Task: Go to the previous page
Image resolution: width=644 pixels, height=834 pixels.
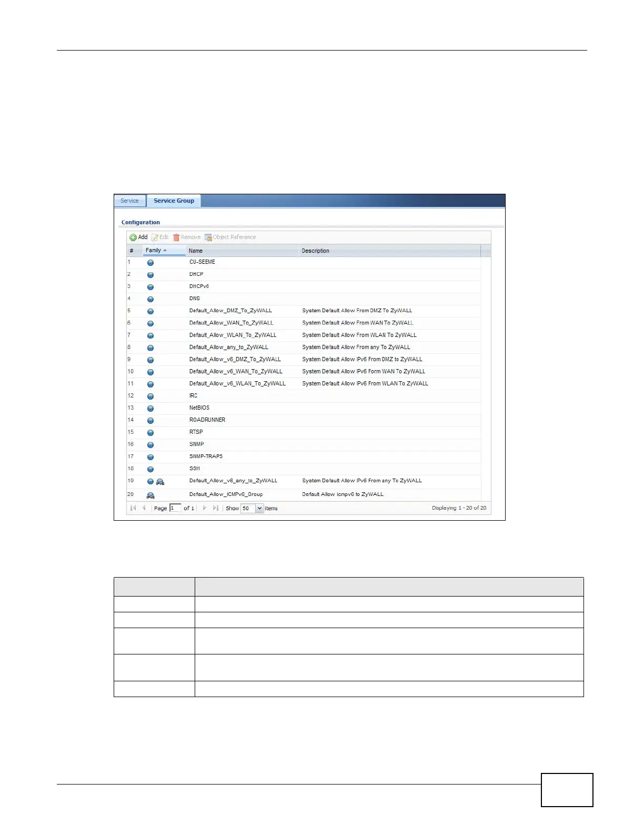Action: 144,508
